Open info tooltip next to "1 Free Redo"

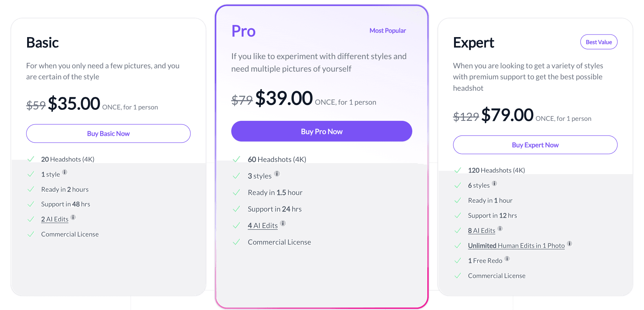point(508,259)
